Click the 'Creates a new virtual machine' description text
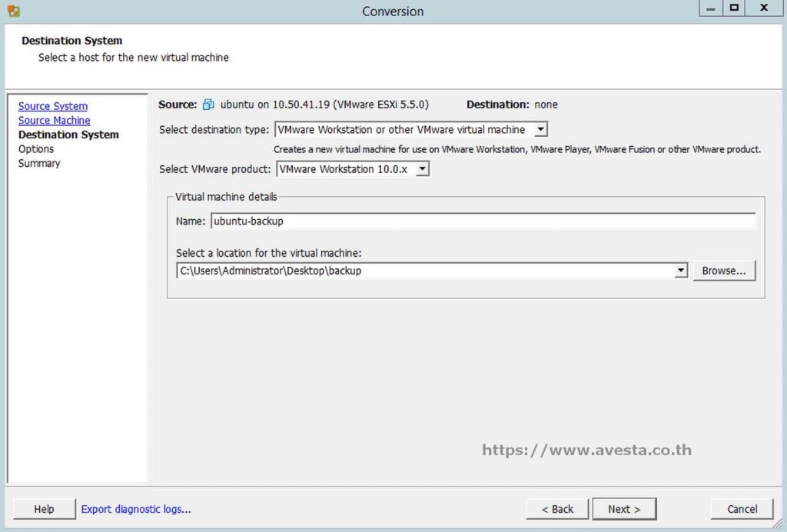This screenshot has height=532, width=787. point(517,149)
